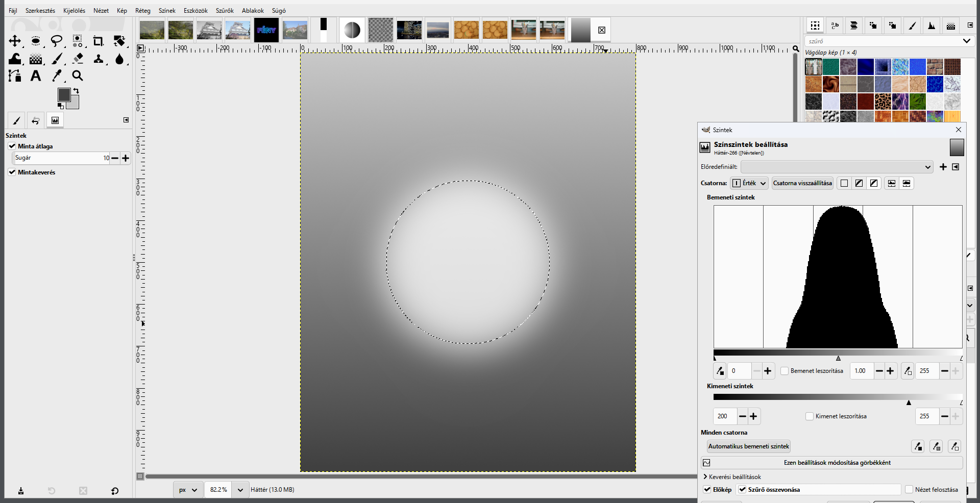Click Csatorna visszaállítása button
This screenshot has height=503, width=980.
click(802, 183)
